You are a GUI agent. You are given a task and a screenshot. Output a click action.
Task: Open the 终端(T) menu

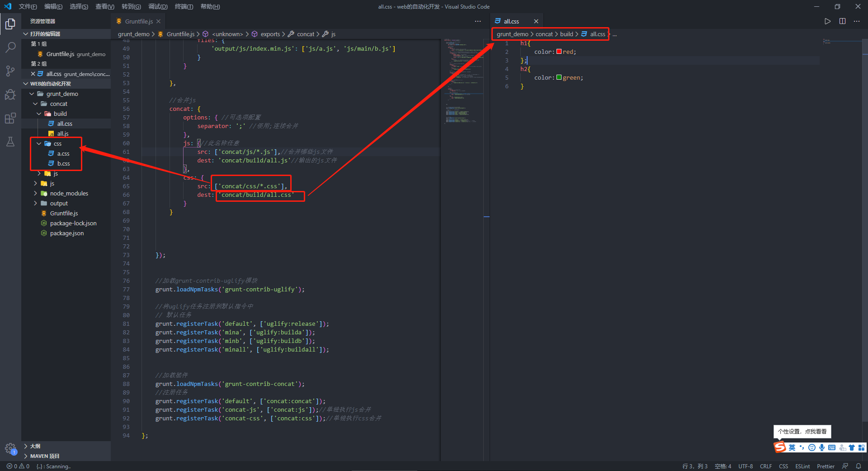(x=184, y=6)
